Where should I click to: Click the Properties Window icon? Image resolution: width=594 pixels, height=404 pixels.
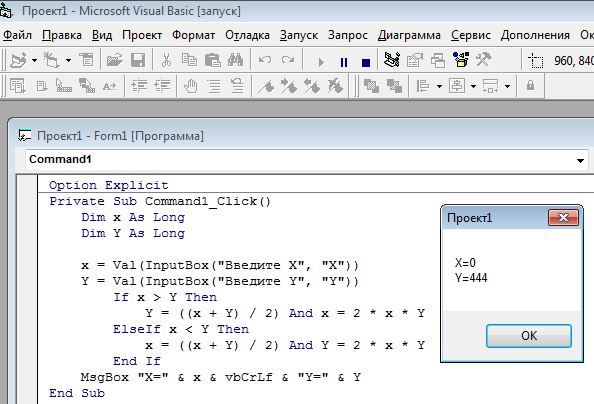[x=415, y=60]
